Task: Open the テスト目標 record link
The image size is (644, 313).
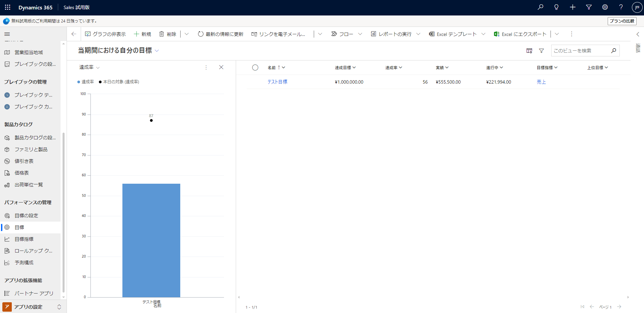Action: coord(277,82)
